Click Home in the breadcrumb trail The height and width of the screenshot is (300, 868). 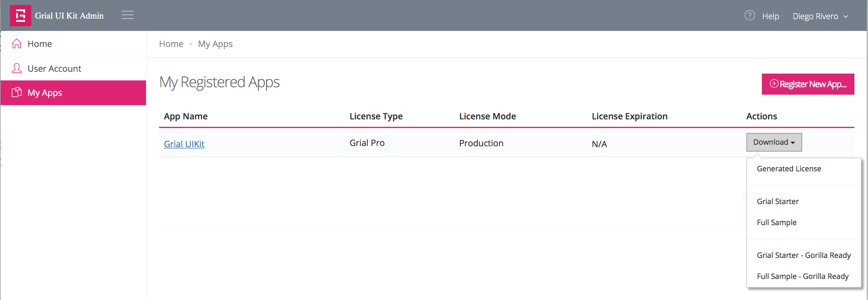171,44
